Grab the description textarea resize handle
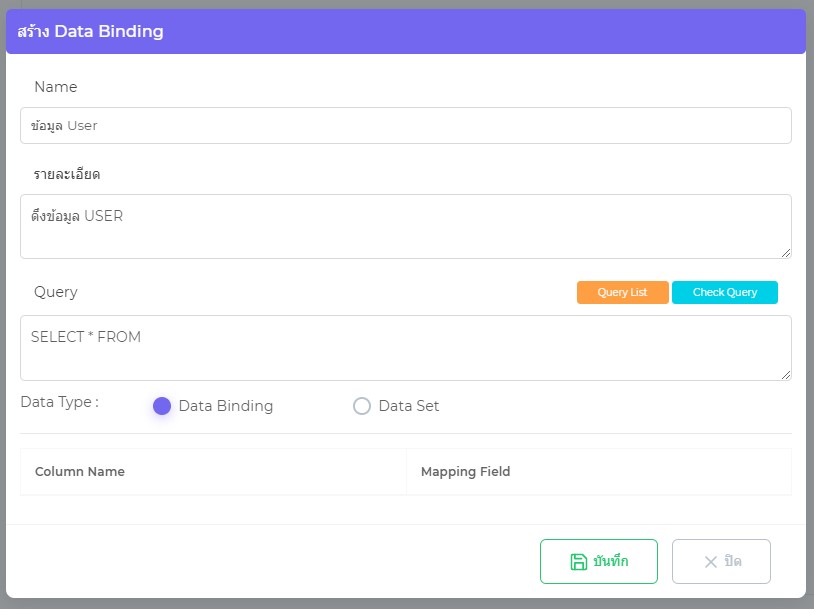The width and height of the screenshot is (814, 609). click(x=785, y=252)
